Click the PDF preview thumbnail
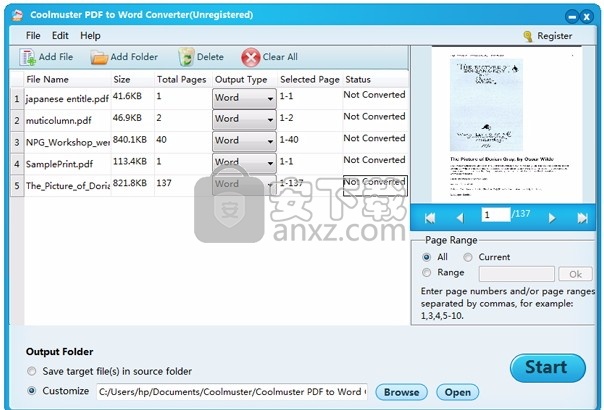604x410 pixels. tap(507, 123)
